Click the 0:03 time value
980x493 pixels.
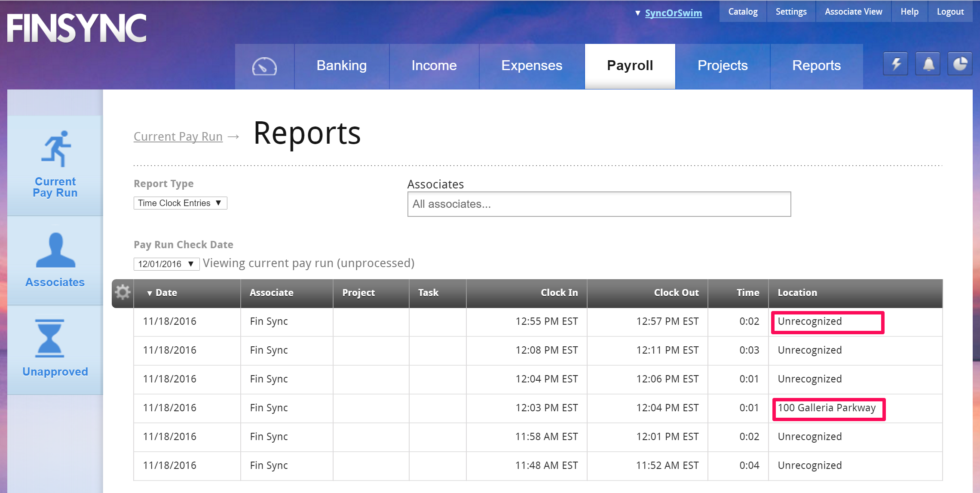(x=749, y=350)
